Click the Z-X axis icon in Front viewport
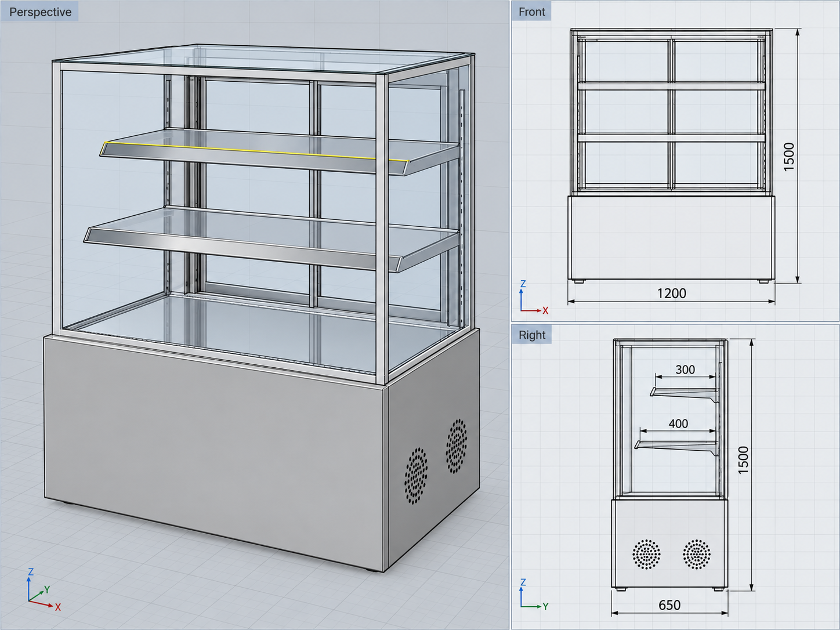This screenshot has width=840, height=630. pos(533,298)
